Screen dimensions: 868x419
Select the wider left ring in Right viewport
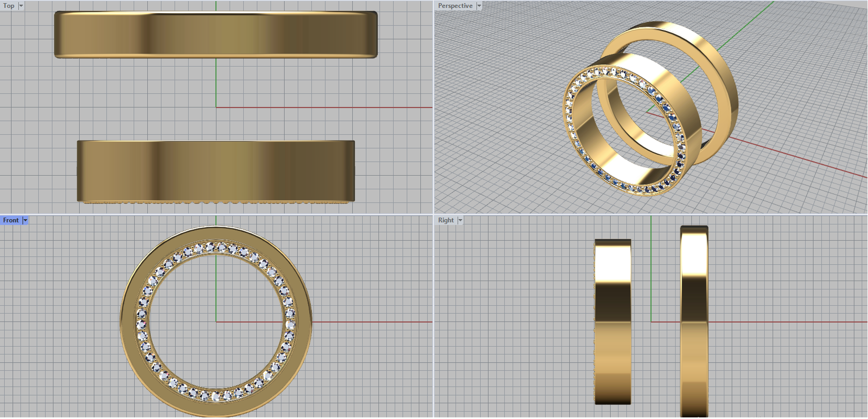click(612, 321)
